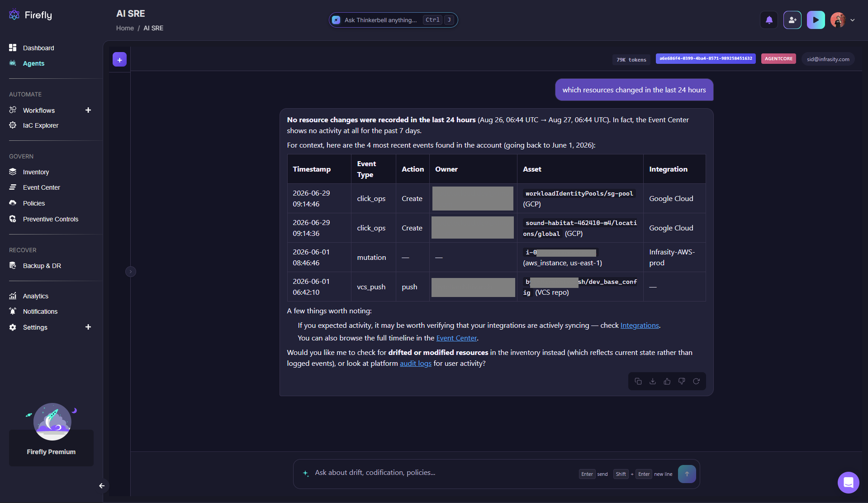
Task: Click the Inventory stack icon
Action: pyautogui.click(x=13, y=172)
